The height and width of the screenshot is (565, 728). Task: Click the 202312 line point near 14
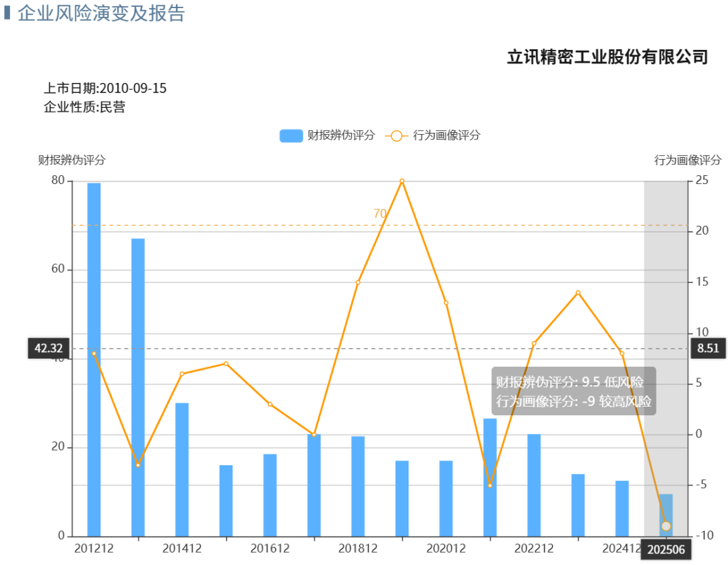(x=578, y=293)
